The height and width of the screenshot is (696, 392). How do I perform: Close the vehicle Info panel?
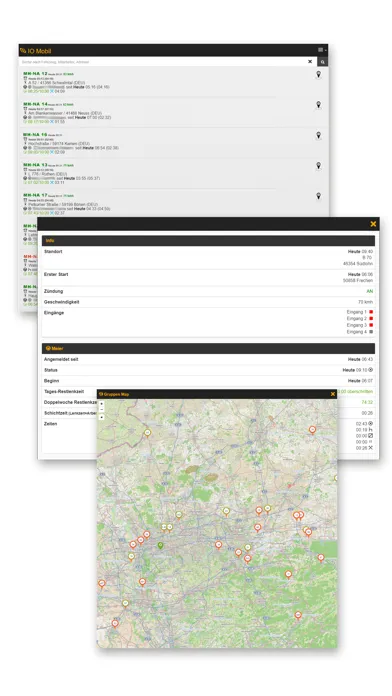click(x=373, y=224)
